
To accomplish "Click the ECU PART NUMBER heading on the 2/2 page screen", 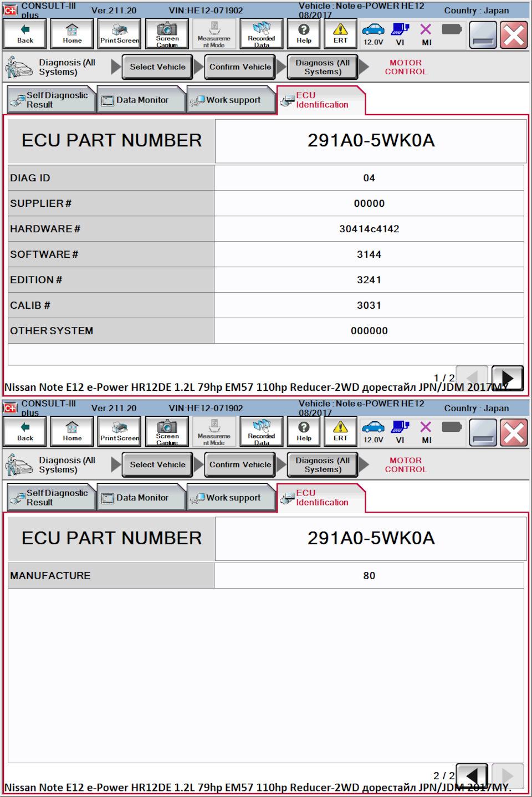I will click(x=111, y=538).
